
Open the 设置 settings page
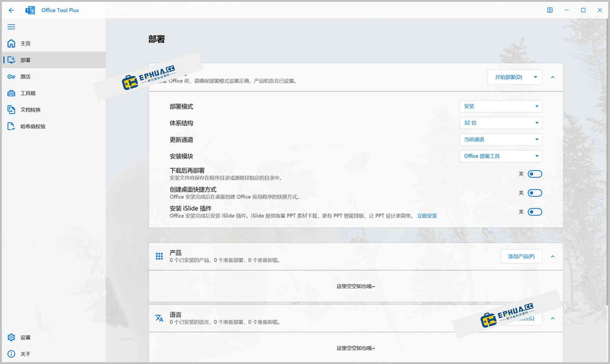tap(25, 337)
